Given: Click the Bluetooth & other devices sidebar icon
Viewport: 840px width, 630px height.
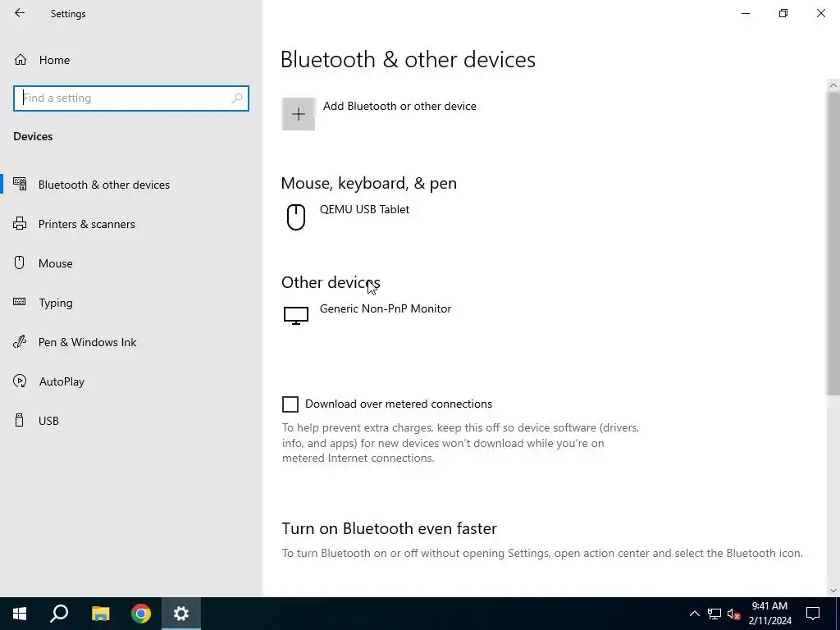Looking at the screenshot, I should pyautogui.click(x=20, y=184).
